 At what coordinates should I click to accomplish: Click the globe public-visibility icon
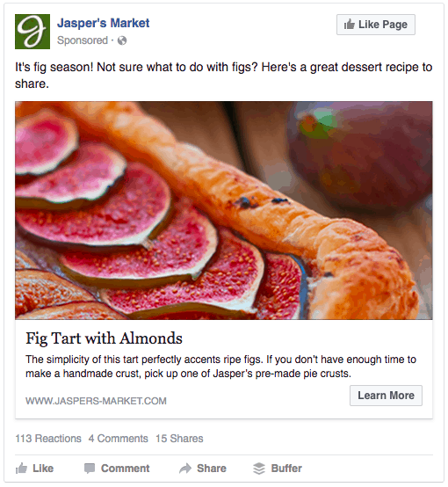122,40
